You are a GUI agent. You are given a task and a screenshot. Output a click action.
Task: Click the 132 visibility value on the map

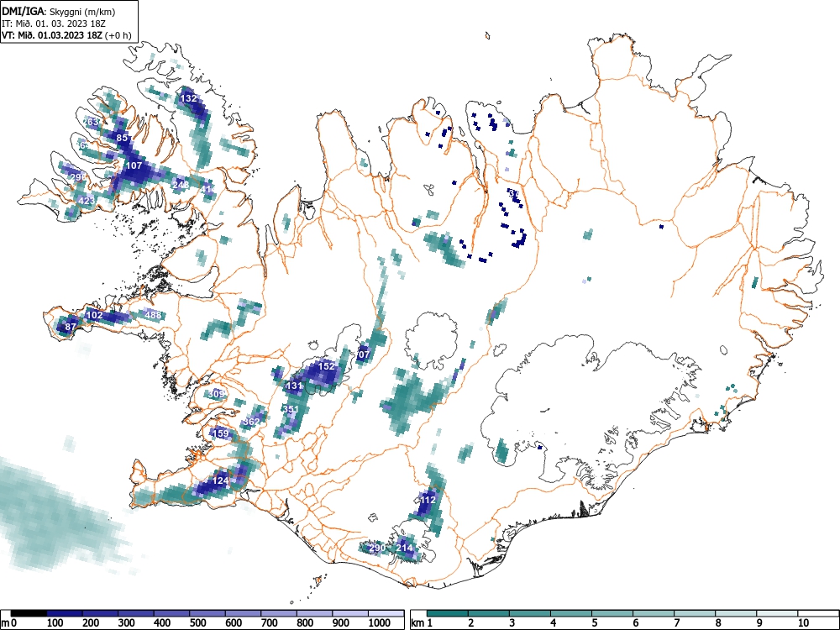click(188, 98)
